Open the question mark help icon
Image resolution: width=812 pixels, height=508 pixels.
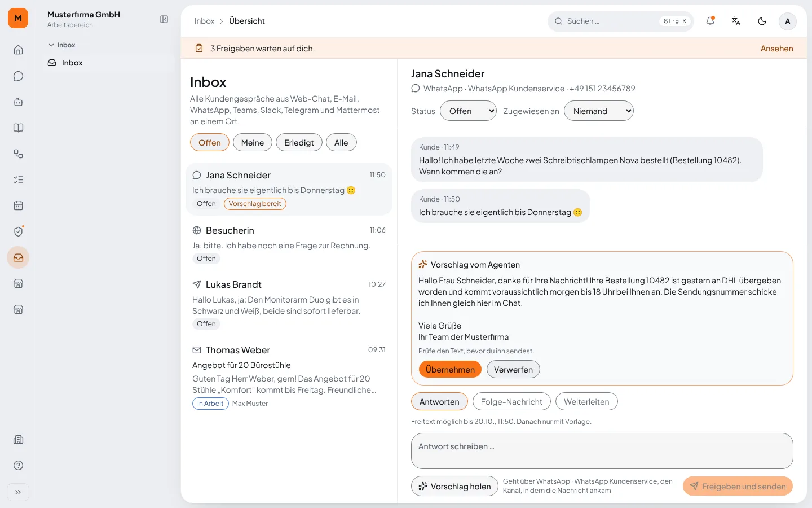point(18,465)
